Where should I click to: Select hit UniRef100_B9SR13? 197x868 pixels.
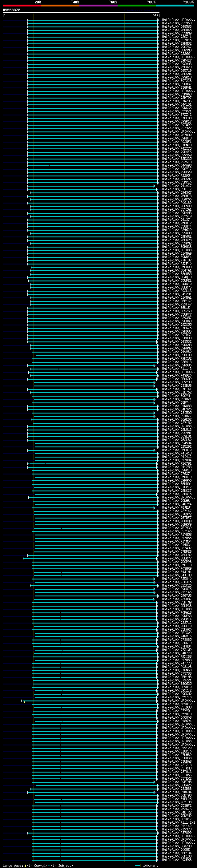[177, 77]
